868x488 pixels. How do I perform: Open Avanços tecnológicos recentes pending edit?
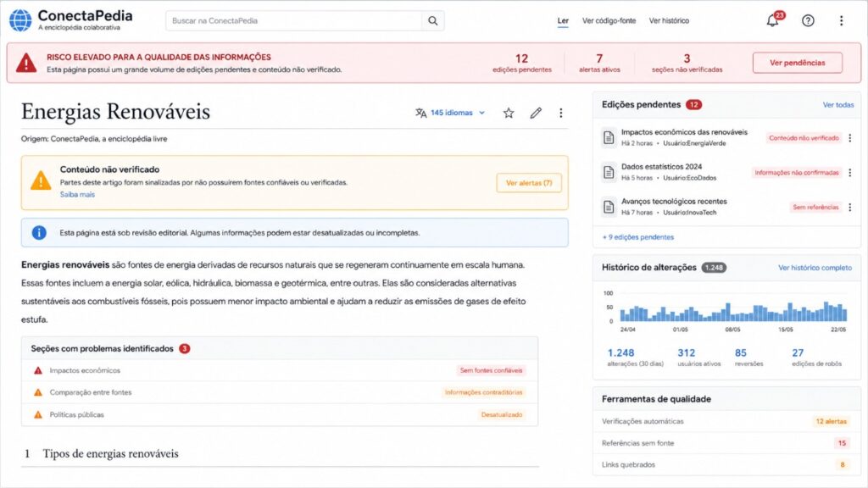coord(674,202)
